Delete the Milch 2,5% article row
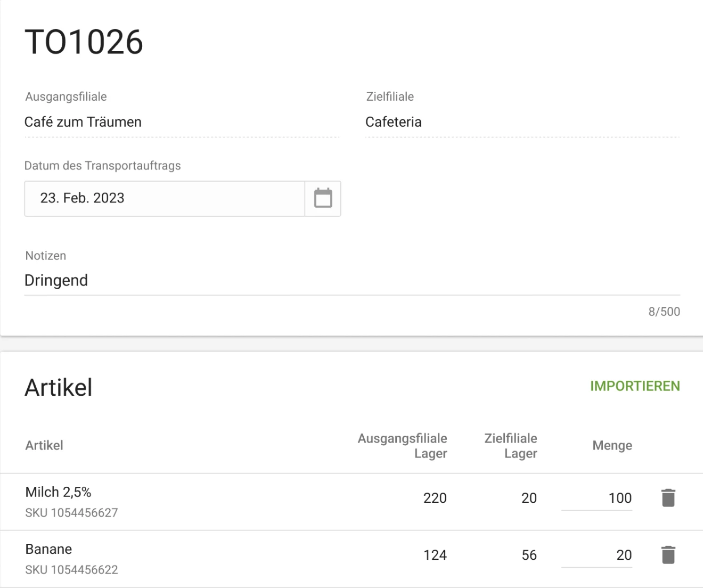 [x=668, y=498]
